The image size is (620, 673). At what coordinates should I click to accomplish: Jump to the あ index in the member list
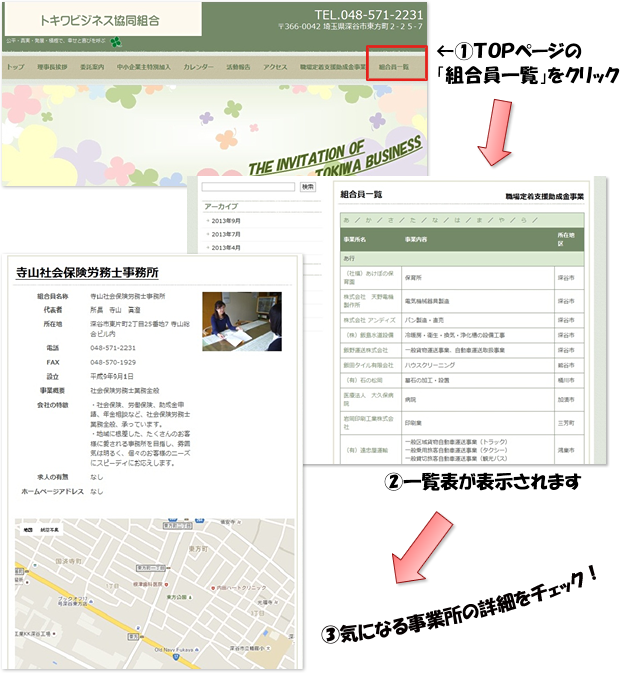pos(347,220)
